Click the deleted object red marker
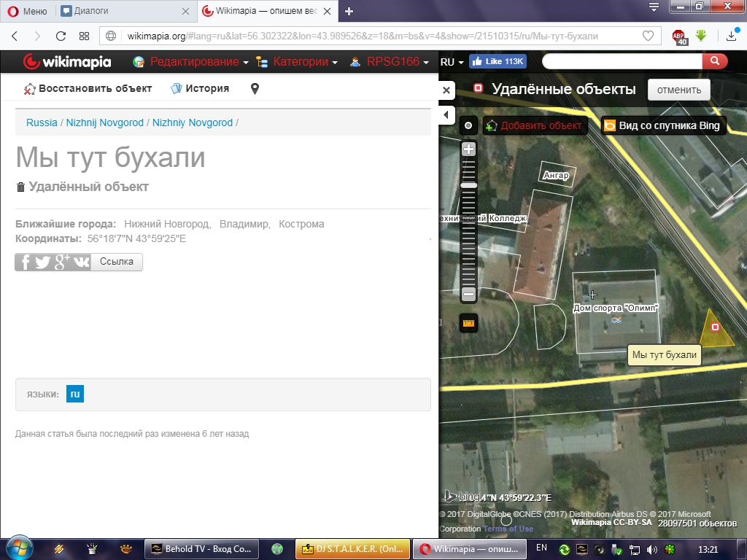 point(715,327)
